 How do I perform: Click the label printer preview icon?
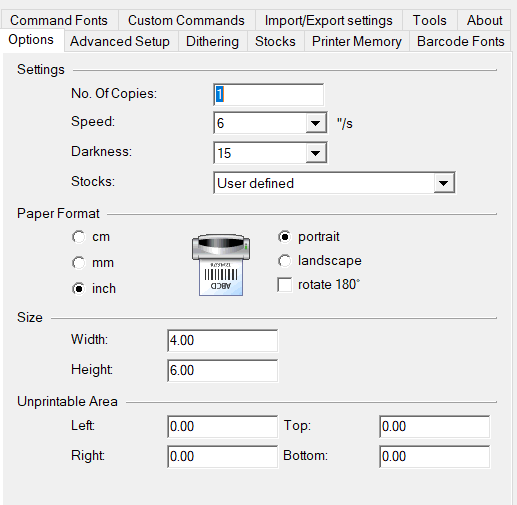[221, 265]
